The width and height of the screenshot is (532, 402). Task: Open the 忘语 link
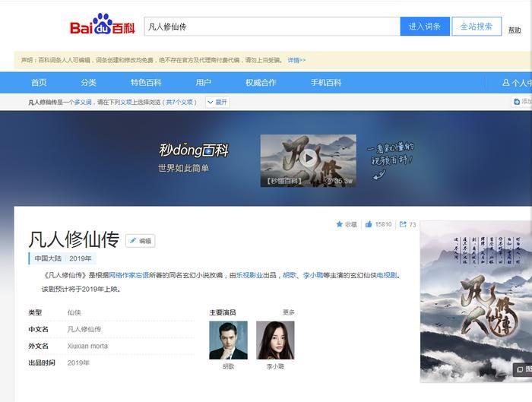click(x=143, y=275)
